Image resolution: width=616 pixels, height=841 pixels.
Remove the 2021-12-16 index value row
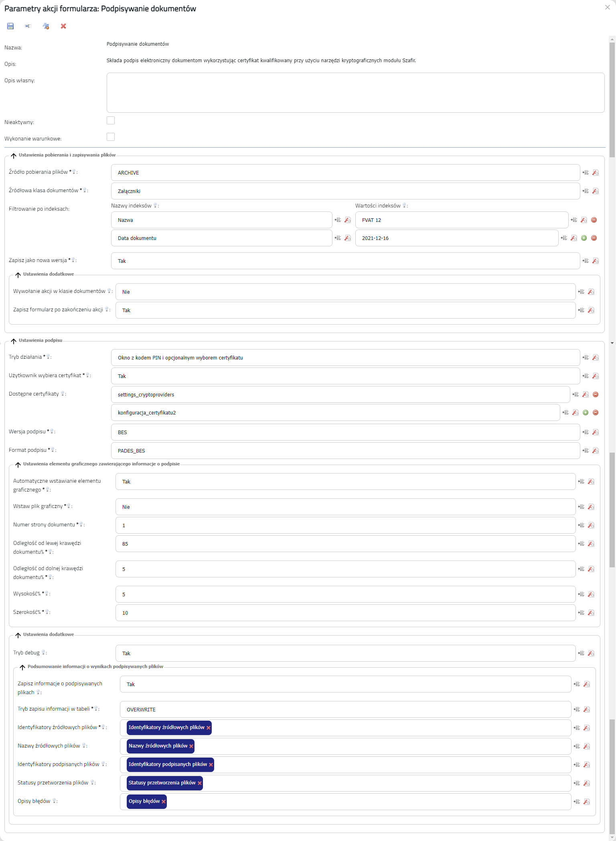pos(594,238)
